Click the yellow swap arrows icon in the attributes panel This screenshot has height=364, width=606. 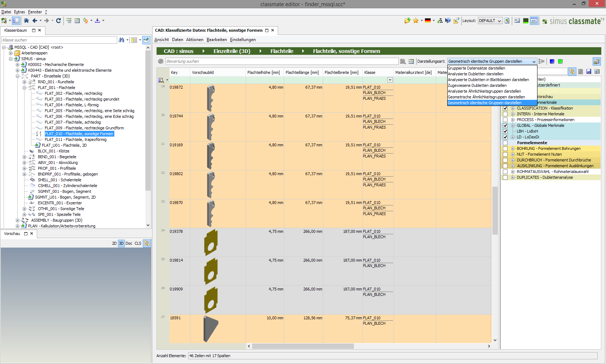[x=572, y=71]
